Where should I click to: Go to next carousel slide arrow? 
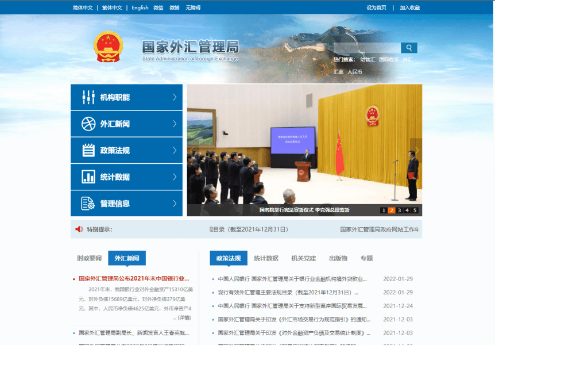(416, 150)
